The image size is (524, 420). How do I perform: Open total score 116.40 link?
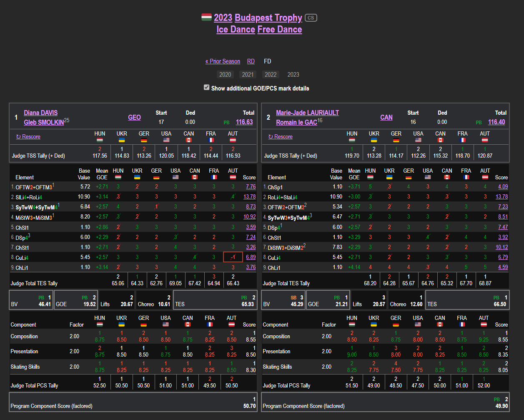496,122
